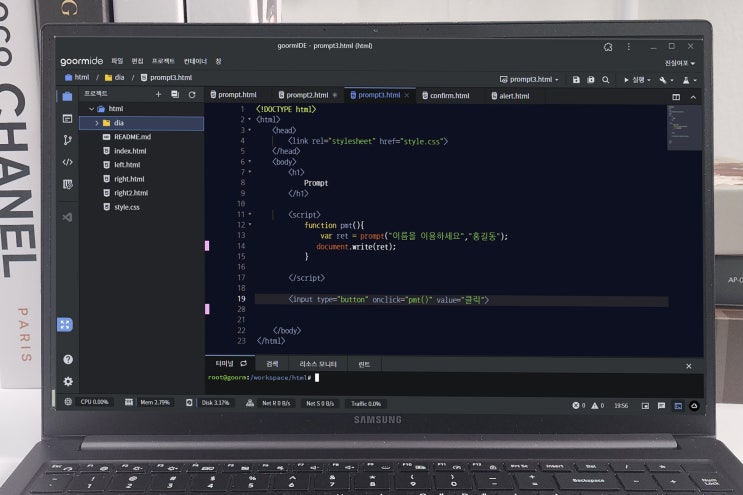Click the picture-in-picture window icon in status bar
Viewport: 743px width, 495px height.
645,406
